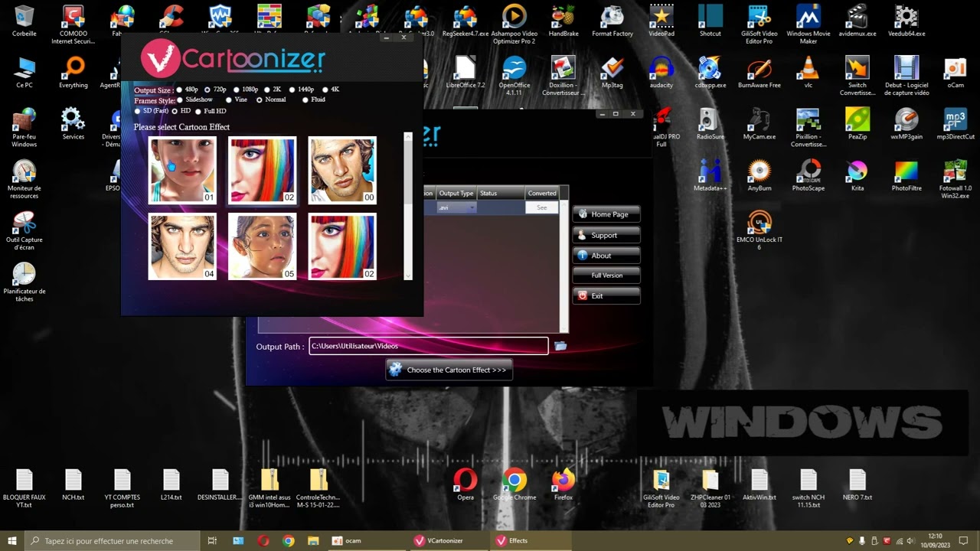Viewport: 980px width, 551px height.
Task: Launch Windows Movie Maker desktop icon
Action: click(x=808, y=24)
